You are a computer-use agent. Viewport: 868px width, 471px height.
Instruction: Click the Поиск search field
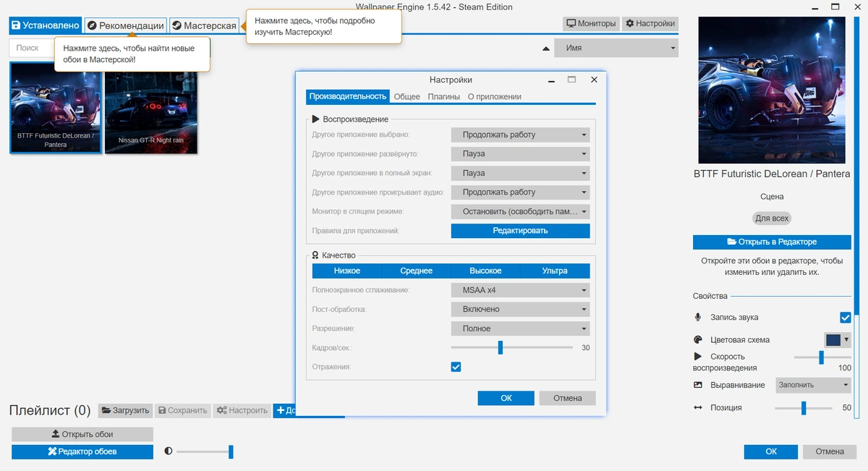point(32,48)
